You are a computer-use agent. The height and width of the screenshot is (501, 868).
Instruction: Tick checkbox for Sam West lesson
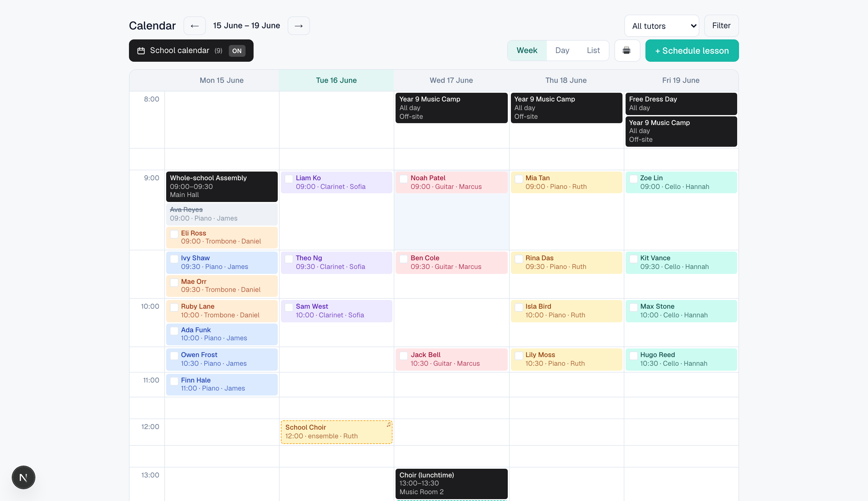289,307
